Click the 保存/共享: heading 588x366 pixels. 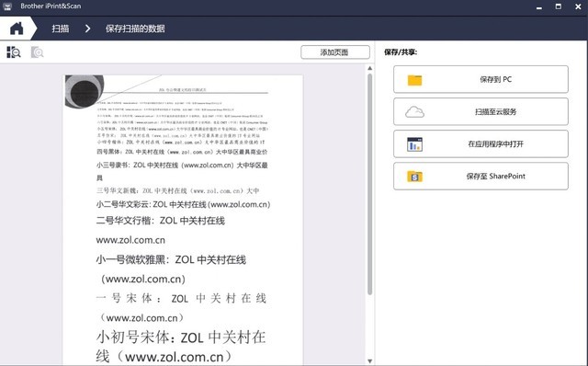pyautogui.click(x=401, y=52)
